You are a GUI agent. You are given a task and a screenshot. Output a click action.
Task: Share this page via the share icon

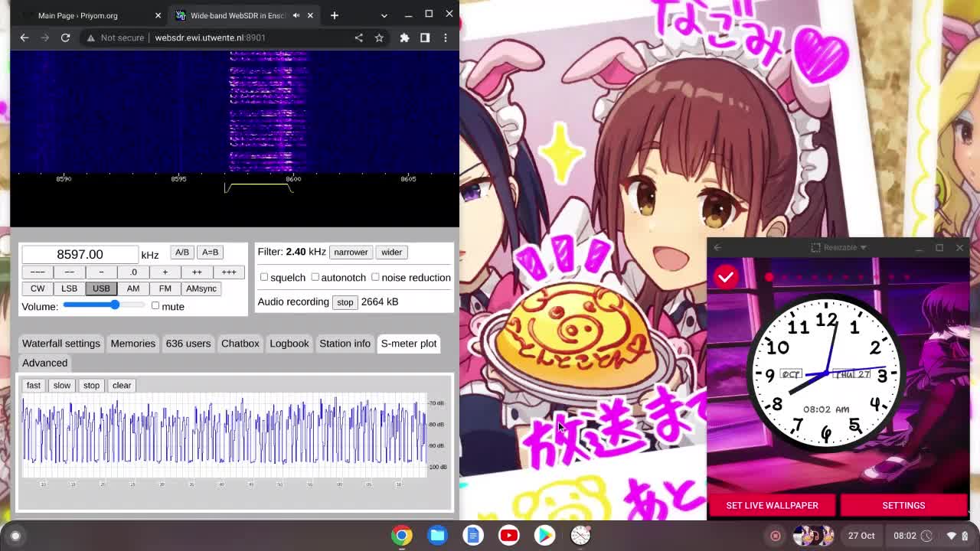pos(358,37)
